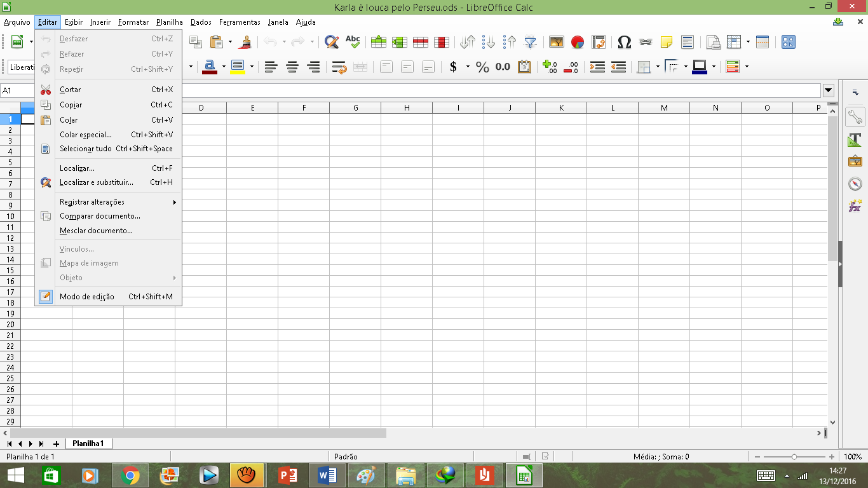The image size is (868, 488).
Task: Apply currency number format
Action: (453, 66)
